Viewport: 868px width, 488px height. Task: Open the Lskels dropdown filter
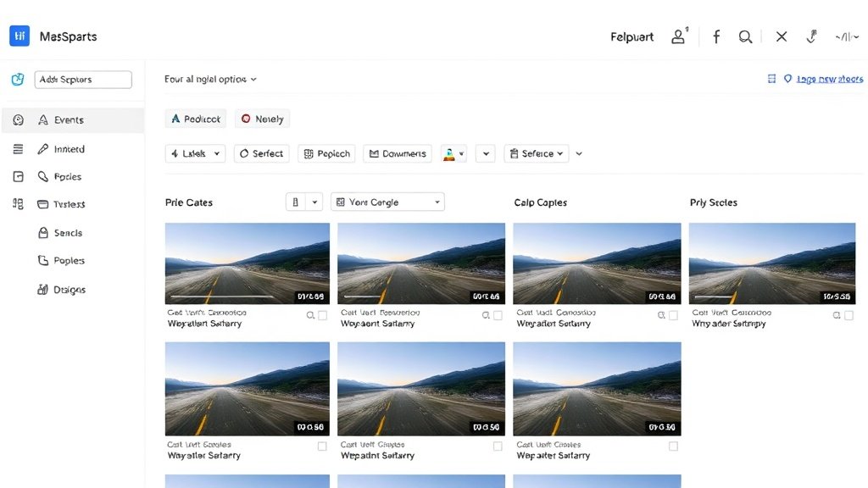[x=195, y=154]
